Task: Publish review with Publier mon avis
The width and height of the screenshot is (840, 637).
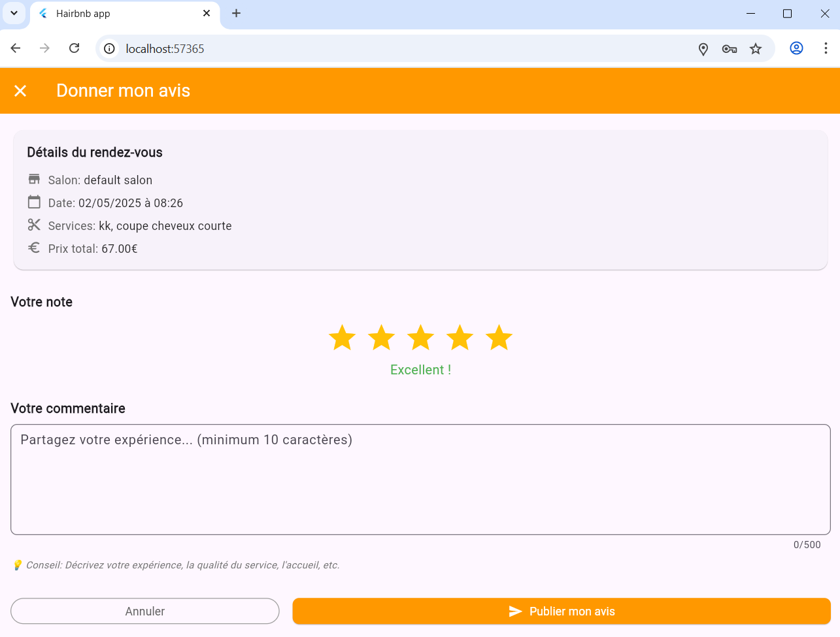Action: [561, 612]
